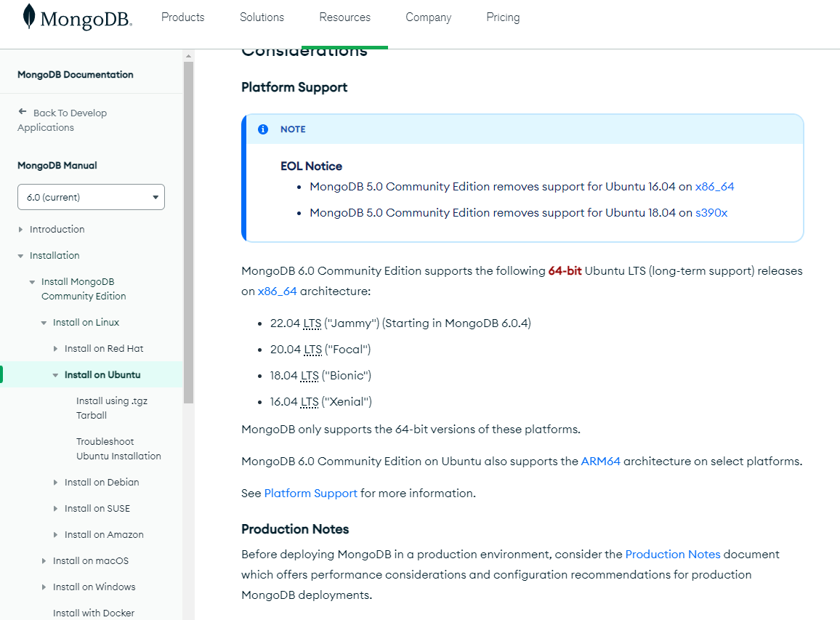Click the LTS abbreviation next to 20.04
Screen dimensions: 840x620
(313, 350)
